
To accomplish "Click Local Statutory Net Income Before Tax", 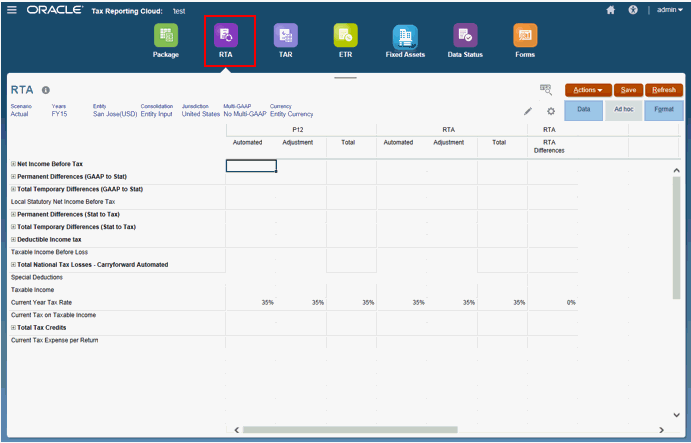I will tap(63, 202).
